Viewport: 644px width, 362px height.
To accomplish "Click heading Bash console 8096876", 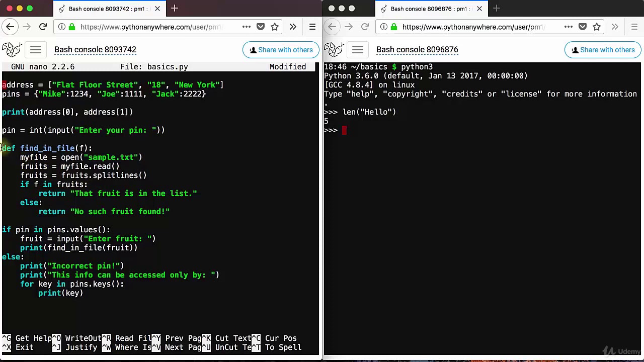I will tap(417, 50).
